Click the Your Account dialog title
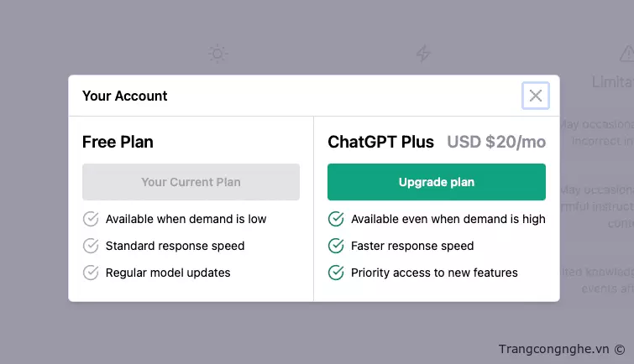This screenshot has height=364, width=634. click(x=125, y=96)
